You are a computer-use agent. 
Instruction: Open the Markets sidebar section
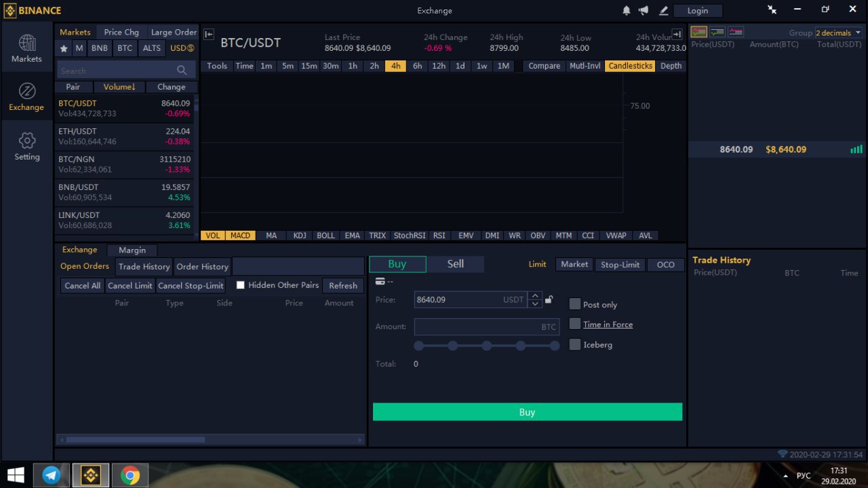coord(26,48)
